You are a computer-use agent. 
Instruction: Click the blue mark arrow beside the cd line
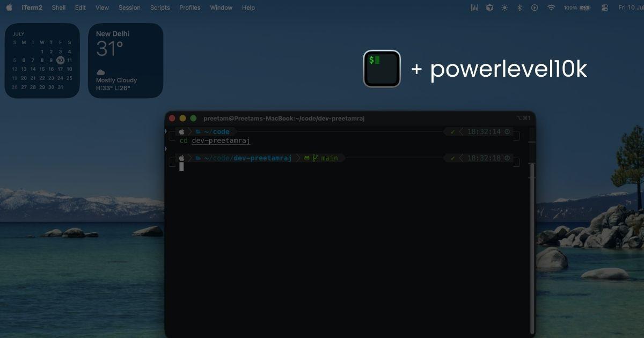166,148
